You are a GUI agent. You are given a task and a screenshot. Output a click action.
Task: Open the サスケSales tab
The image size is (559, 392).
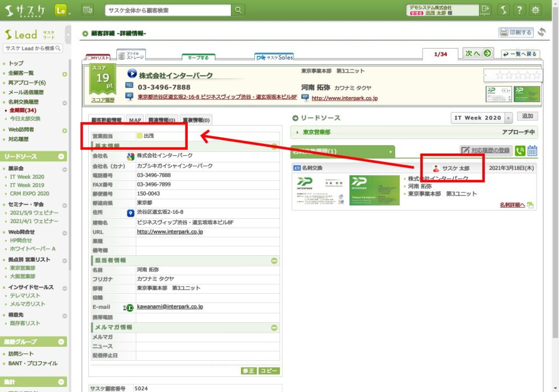click(274, 57)
